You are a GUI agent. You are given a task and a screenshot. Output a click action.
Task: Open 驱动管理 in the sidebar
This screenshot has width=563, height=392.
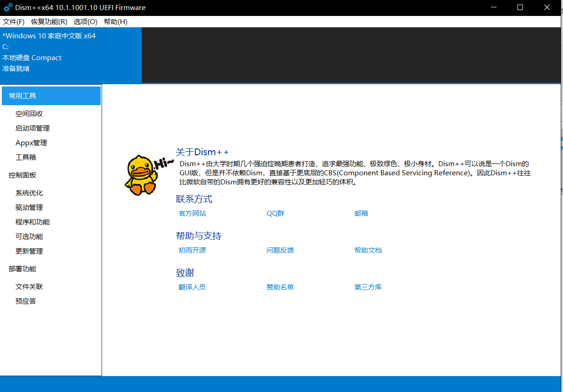(29, 208)
